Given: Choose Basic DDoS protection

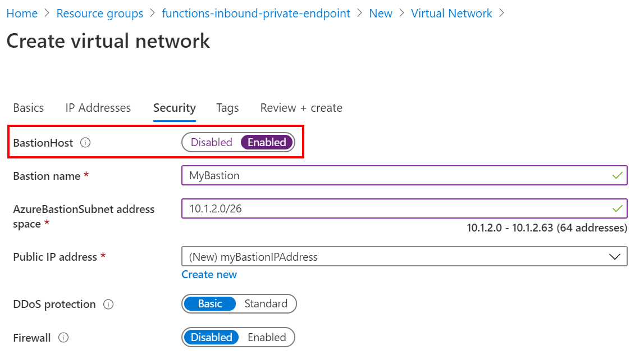Looking at the screenshot, I should click(x=210, y=304).
